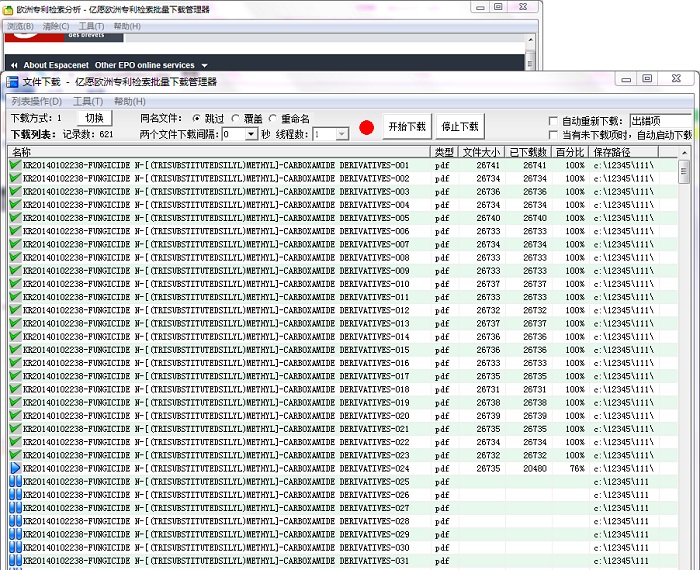Choose the 重命名 radio option
The width and height of the screenshot is (700, 570).
tap(273, 119)
